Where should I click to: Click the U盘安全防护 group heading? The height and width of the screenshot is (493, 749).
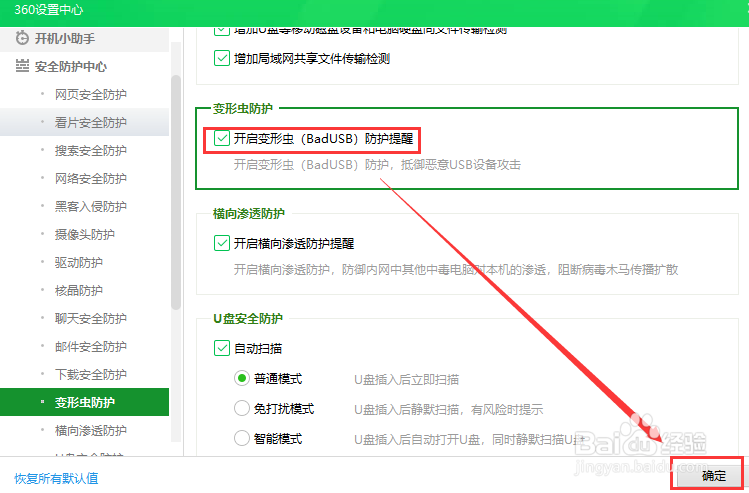pos(248,319)
